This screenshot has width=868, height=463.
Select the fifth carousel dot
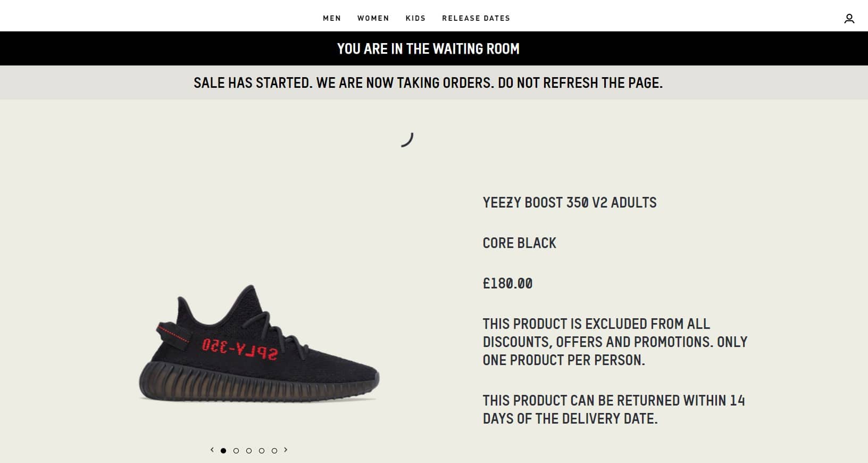[274, 451]
